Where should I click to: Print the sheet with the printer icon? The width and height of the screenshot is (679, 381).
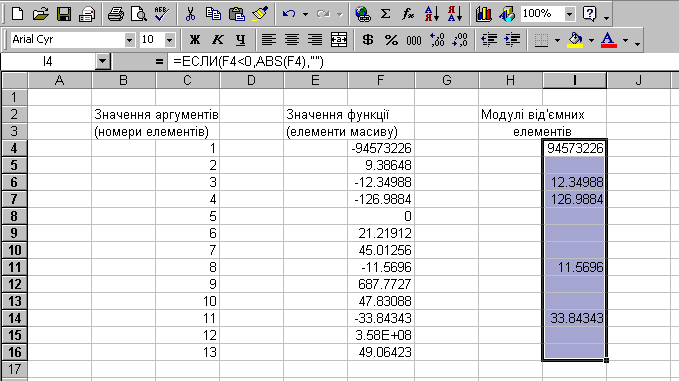pos(87,14)
